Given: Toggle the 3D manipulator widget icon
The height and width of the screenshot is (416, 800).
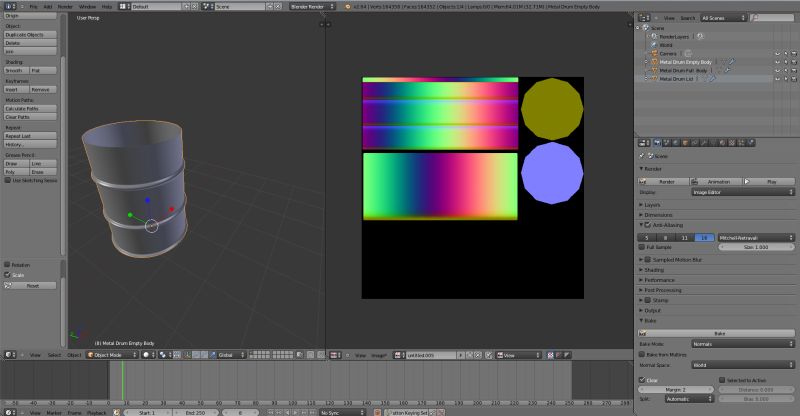Looking at the screenshot, I should (187, 355).
